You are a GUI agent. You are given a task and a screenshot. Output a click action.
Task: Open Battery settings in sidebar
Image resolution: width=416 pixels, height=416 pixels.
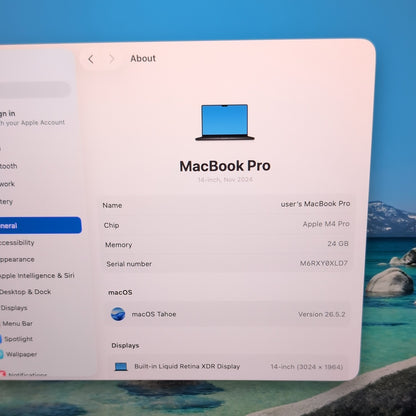(6, 202)
